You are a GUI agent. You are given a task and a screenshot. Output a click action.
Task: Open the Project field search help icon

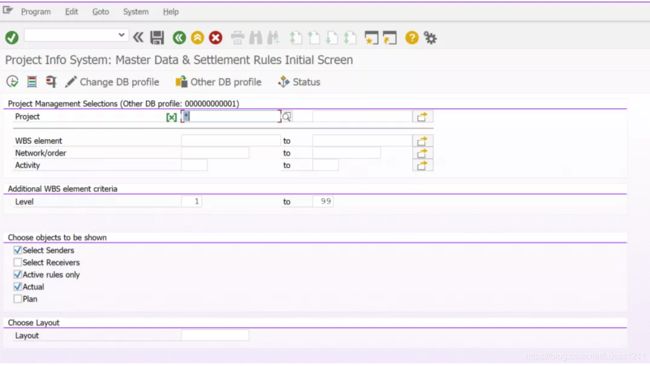pyautogui.click(x=286, y=117)
